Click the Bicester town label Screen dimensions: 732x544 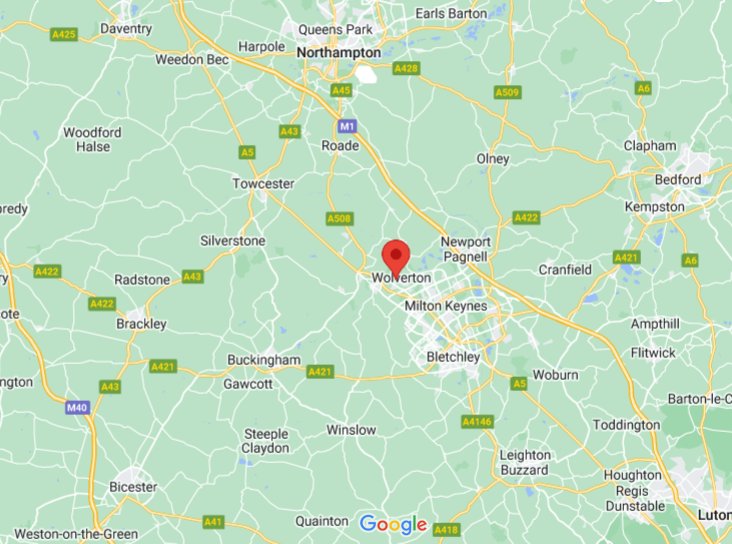[x=133, y=487]
